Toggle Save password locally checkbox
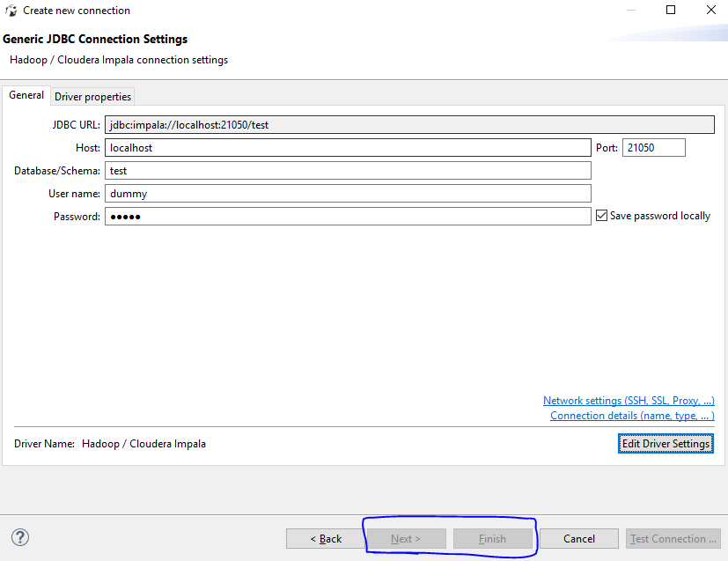Viewport: 728px width, 561px height. [601, 216]
